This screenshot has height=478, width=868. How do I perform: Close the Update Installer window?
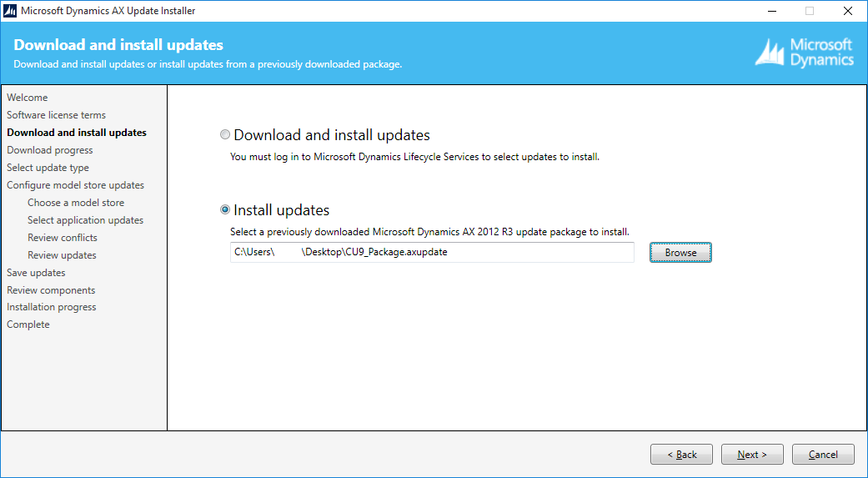tap(847, 11)
